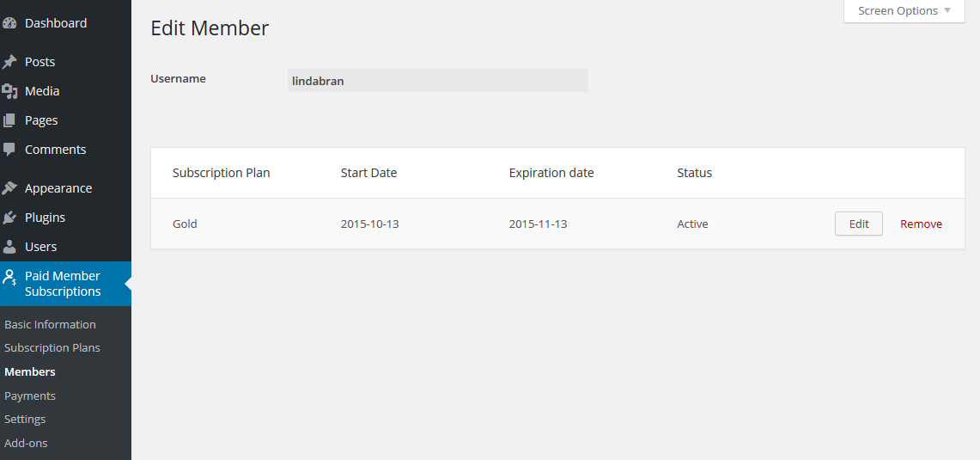Screen dimensions: 980x460
Task: Open Basic Information submenu item
Action: coord(50,324)
